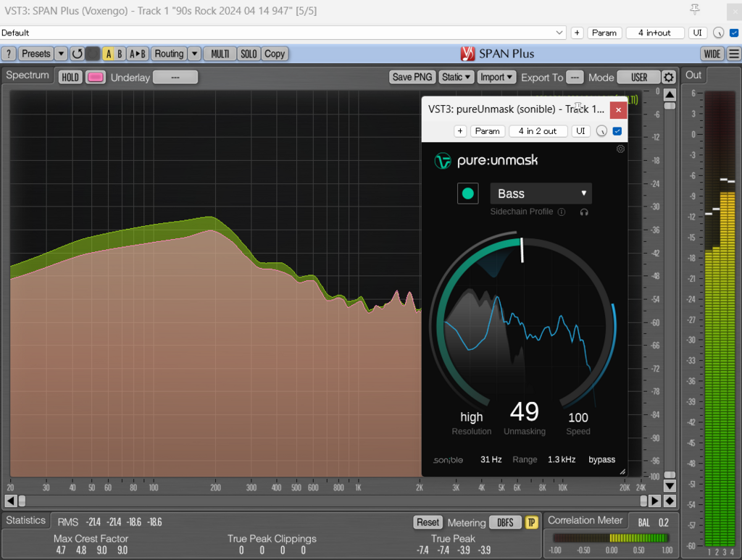Open the DBFS metering selector

coord(505,522)
